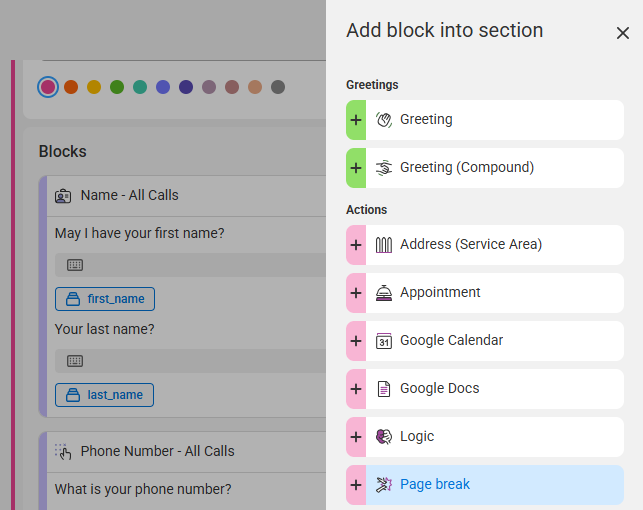Add the Greeting (Compound) block via plus
This screenshot has height=510, width=643.
(x=356, y=168)
